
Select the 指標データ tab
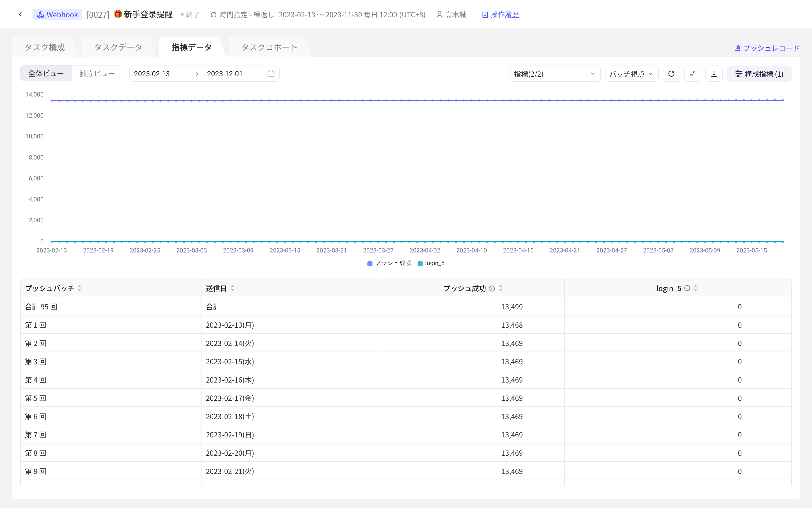pyautogui.click(x=192, y=47)
